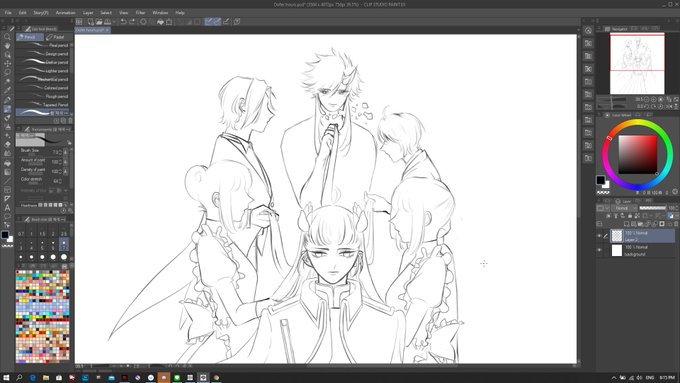The height and width of the screenshot is (383, 680).
Task: Select the canvas document tab
Action: (92, 30)
